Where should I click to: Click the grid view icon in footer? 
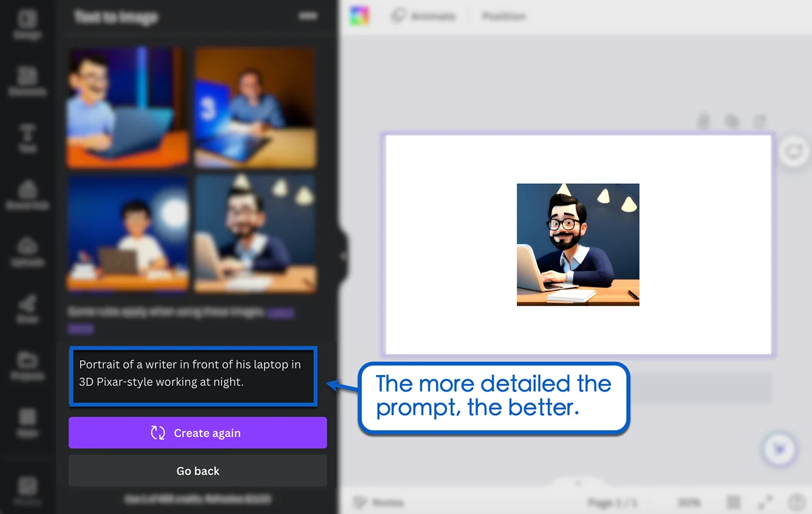click(x=734, y=502)
